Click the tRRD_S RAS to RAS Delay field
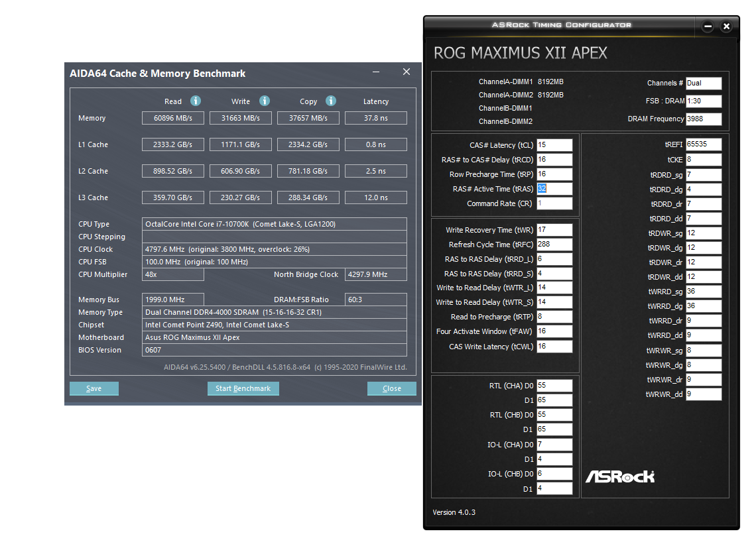Image resolution: width=756 pixels, height=552 pixels. point(554,274)
